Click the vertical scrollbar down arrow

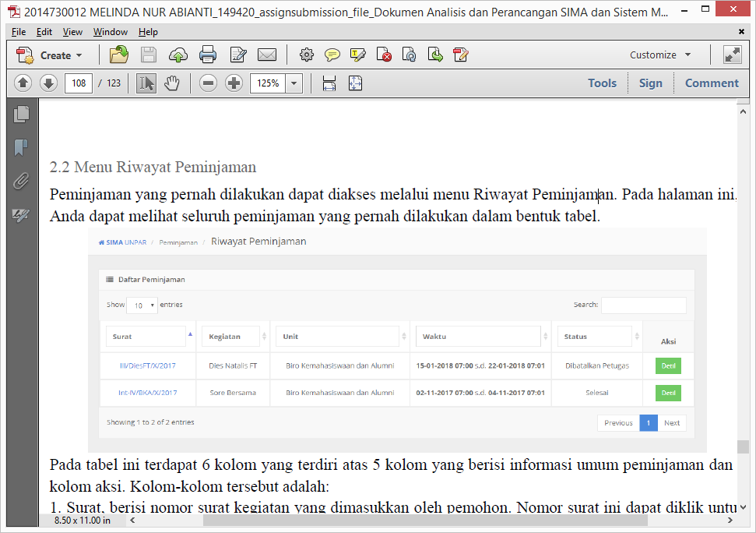coord(744,506)
